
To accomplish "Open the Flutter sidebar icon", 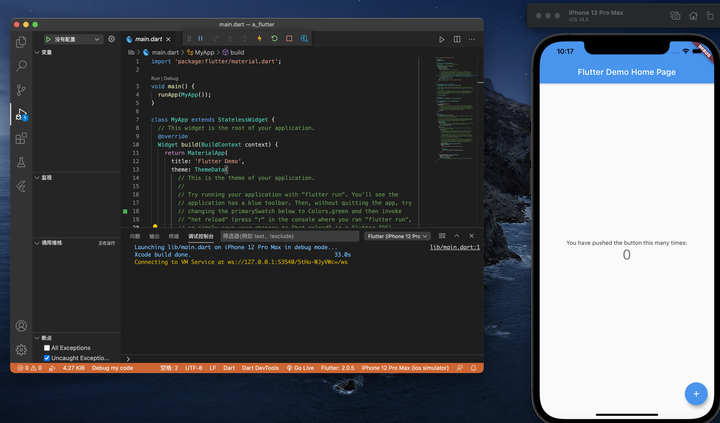I will tap(21, 186).
